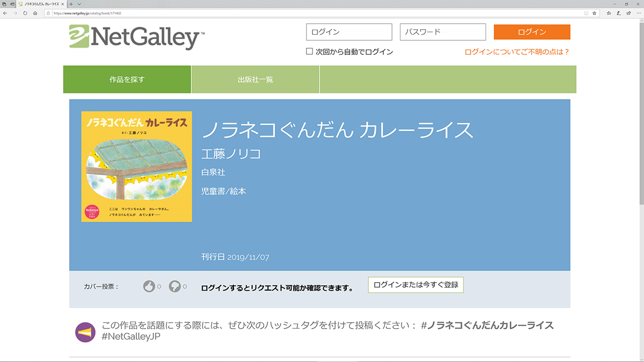
Task: Click the orange ログイン button
Action: point(532,32)
